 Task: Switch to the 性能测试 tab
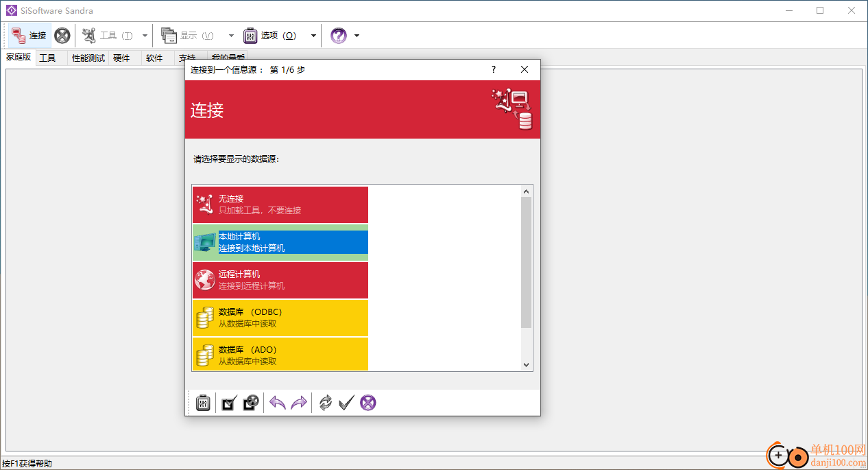click(x=88, y=58)
